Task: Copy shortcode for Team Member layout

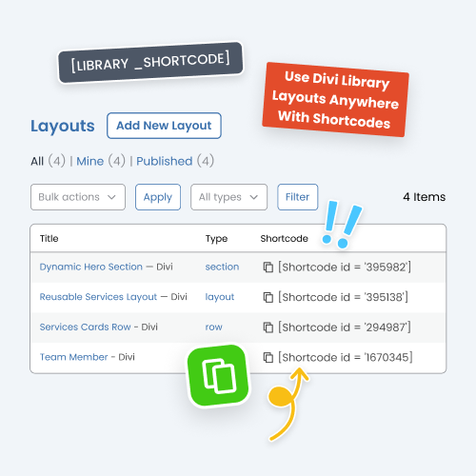Action: [268, 357]
